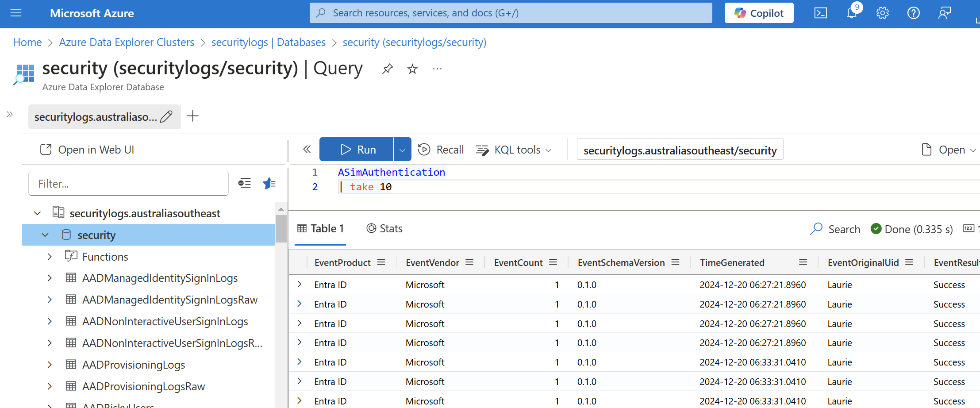The image size is (980, 408).
Task: Click the AADManagedIdentitySignInLogs table icon
Action: (71, 277)
